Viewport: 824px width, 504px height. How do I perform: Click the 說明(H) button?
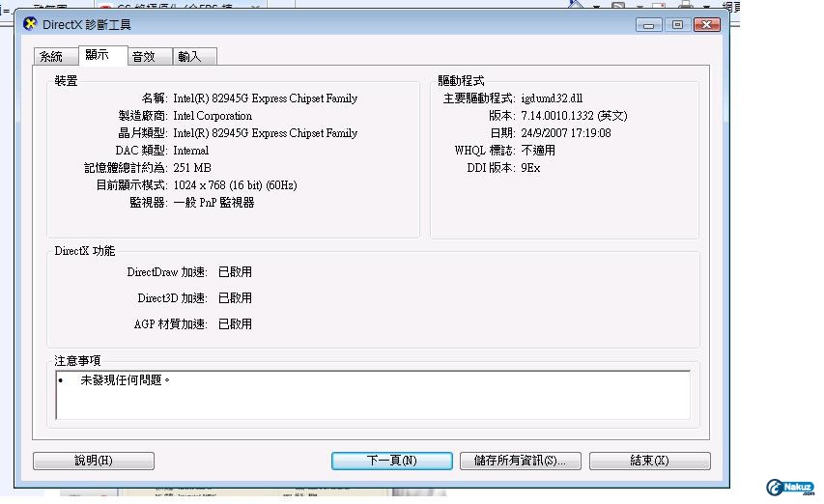(x=94, y=461)
